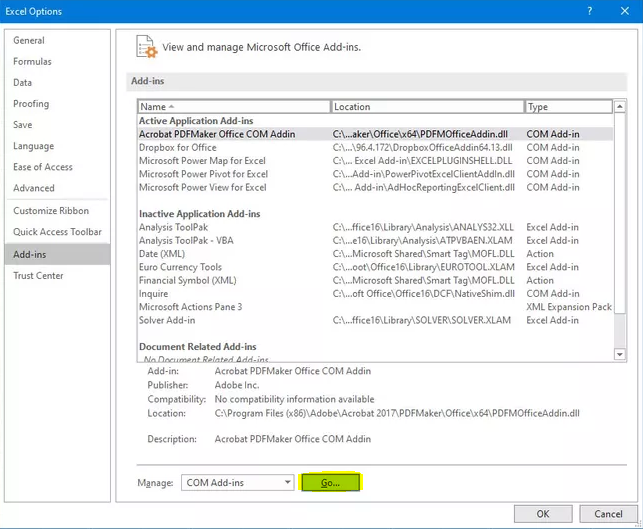Screen dimensions: 643x529
Task: Click the add-ins list scroll up arrow
Action: 620,107
